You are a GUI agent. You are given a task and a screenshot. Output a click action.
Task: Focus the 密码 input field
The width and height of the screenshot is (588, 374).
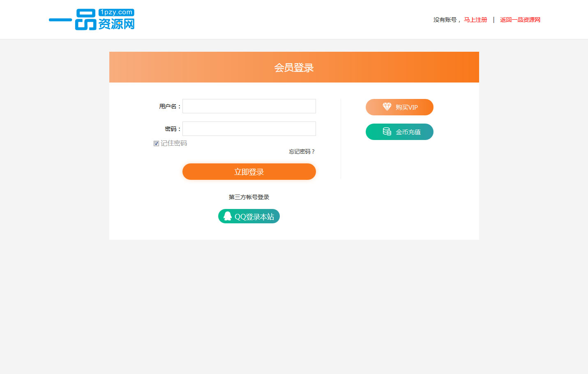(249, 128)
